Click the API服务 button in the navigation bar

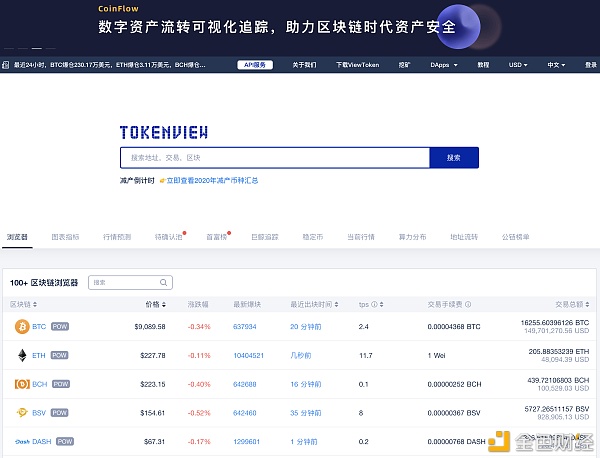(x=255, y=65)
